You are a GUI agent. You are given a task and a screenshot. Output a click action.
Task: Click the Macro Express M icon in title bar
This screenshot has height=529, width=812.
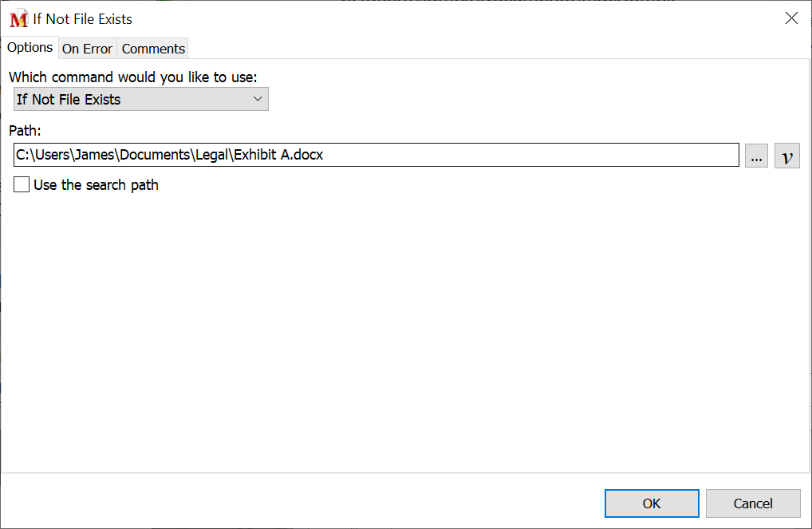(18, 19)
